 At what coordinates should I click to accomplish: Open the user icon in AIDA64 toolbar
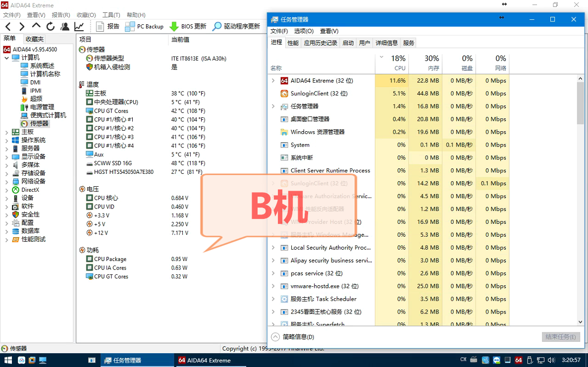pos(65,26)
